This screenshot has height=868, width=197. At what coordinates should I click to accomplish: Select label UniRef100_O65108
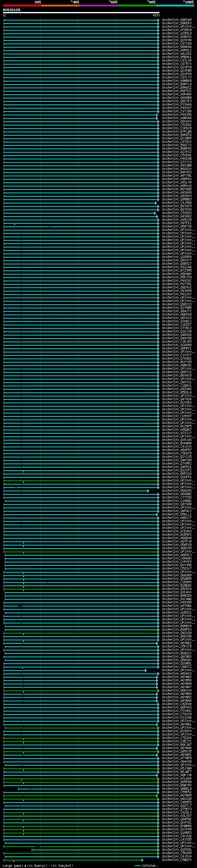click(177, 220)
